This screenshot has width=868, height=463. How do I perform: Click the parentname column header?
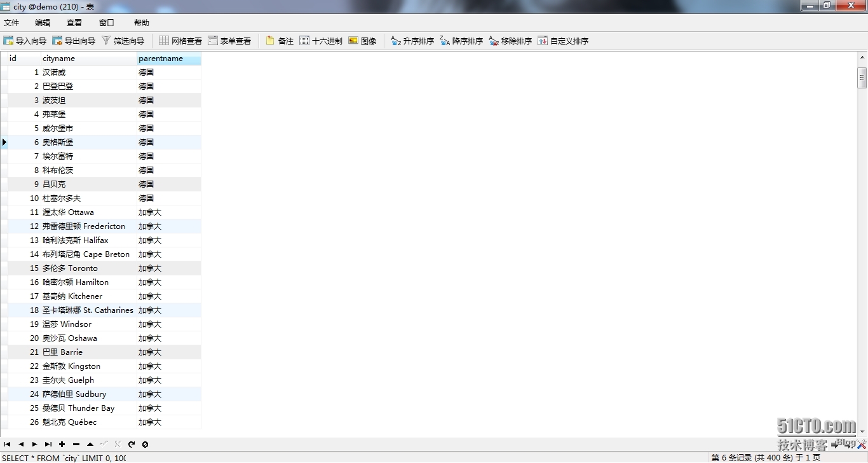click(x=169, y=59)
